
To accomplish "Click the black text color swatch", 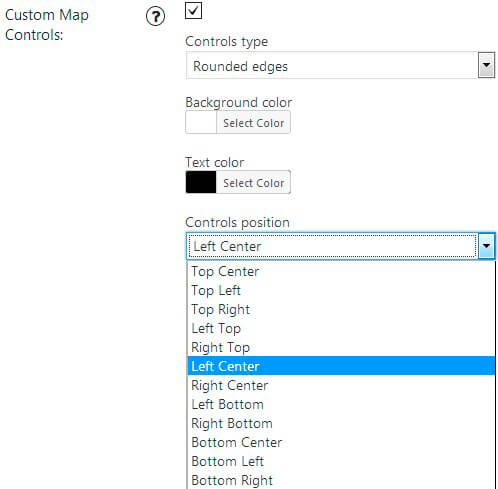I will (x=201, y=182).
